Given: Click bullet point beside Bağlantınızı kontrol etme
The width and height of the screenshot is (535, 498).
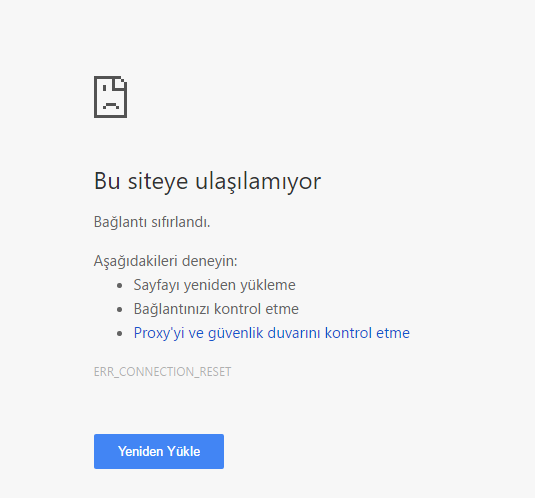Looking at the screenshot, I should click(x=119, y=310).
